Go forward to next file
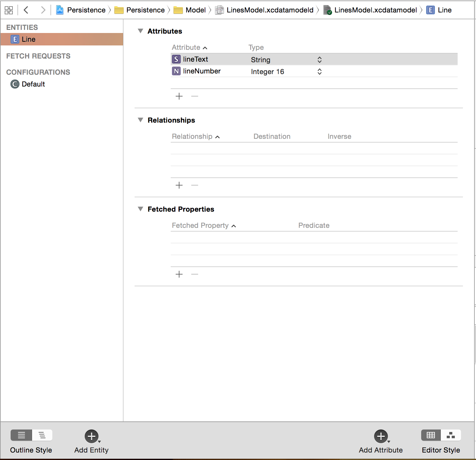 coord(43,10)
